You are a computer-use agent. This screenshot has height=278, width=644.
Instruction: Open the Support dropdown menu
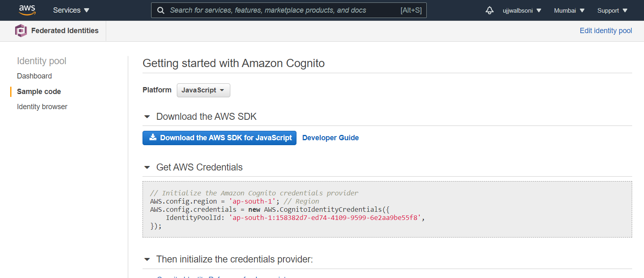point(612,10)
